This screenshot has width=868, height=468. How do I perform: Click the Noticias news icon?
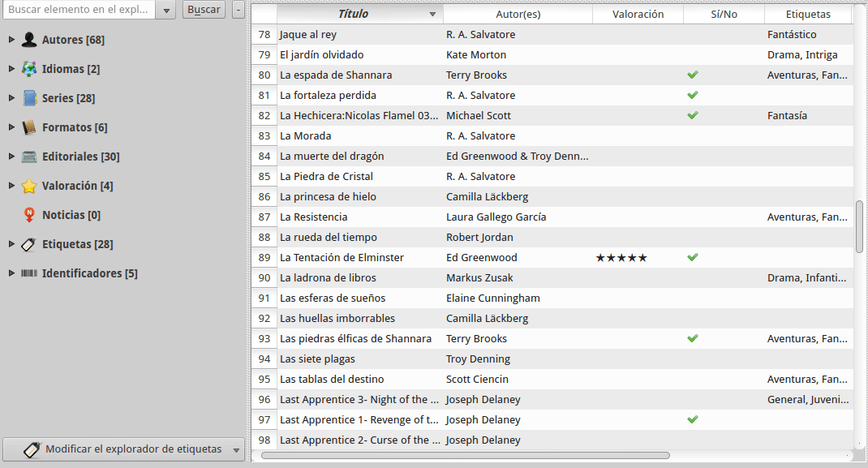pos(29,215)
